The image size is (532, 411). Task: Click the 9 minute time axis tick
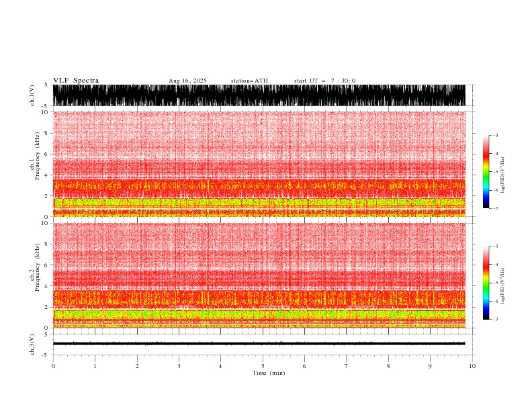[x=430, y=366]
